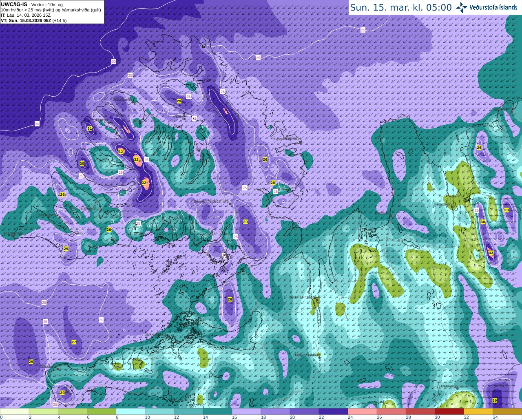Click the yellow 27 gust marker
522x420 pixels.
coord(74,342)
